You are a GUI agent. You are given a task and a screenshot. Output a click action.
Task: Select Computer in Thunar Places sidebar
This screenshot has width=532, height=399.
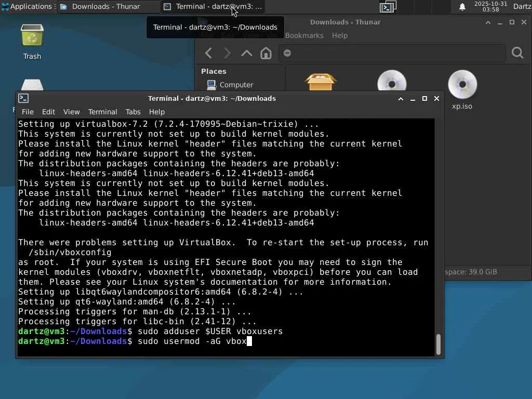pyautogui.click(x=230, y=85)
